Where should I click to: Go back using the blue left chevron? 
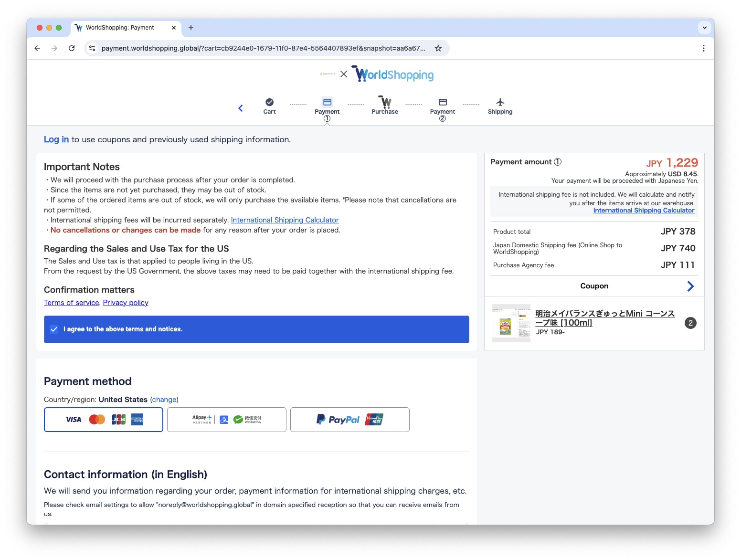pyautogui.click(x=241, y=108)
